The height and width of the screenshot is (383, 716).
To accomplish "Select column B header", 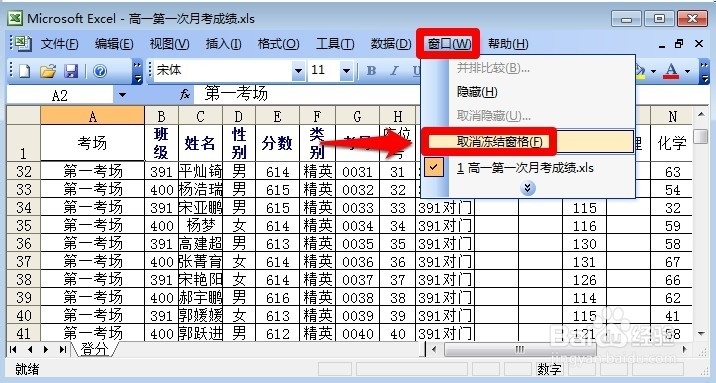I will click(x=161, y=116).
